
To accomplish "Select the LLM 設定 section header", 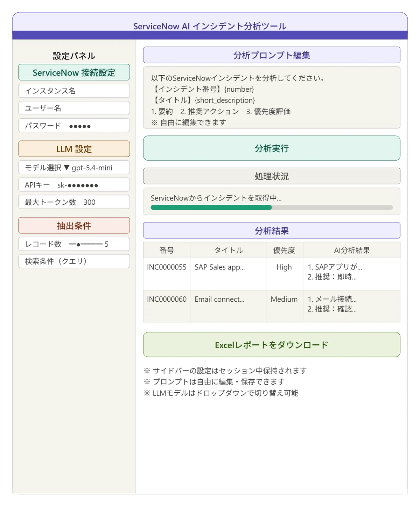I will pos(74,149).
